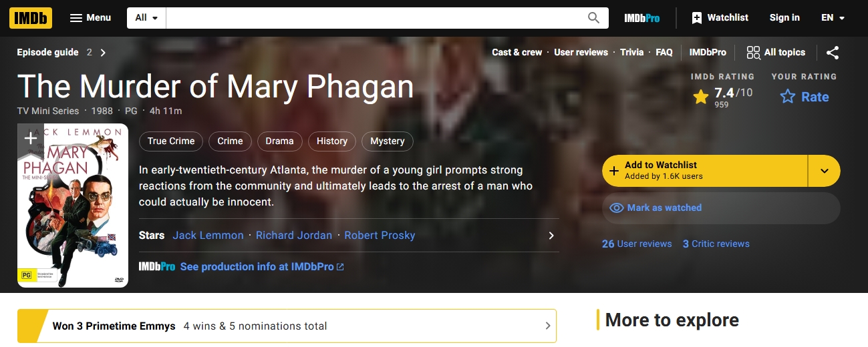
Task: Open the hamburger Menu
Action: [91, 18]
